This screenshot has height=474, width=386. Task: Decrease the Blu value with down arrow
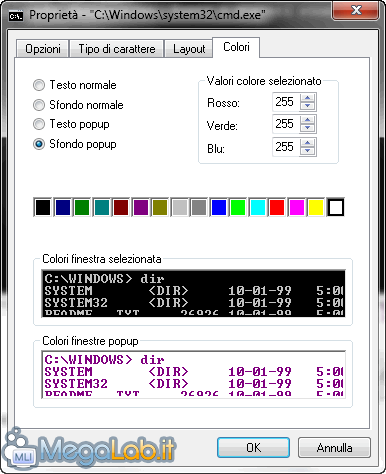pos(308,151)
